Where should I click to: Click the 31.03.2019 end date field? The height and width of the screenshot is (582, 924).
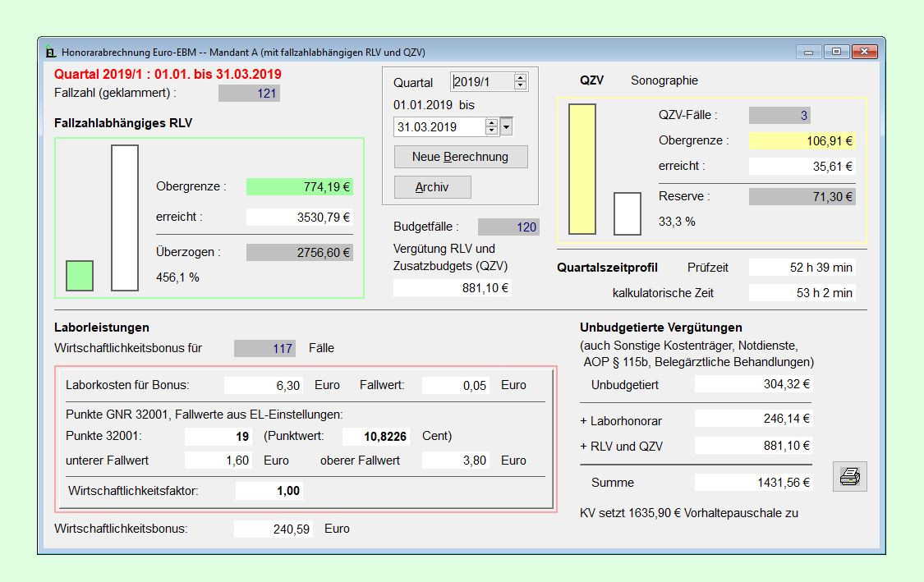439,126
